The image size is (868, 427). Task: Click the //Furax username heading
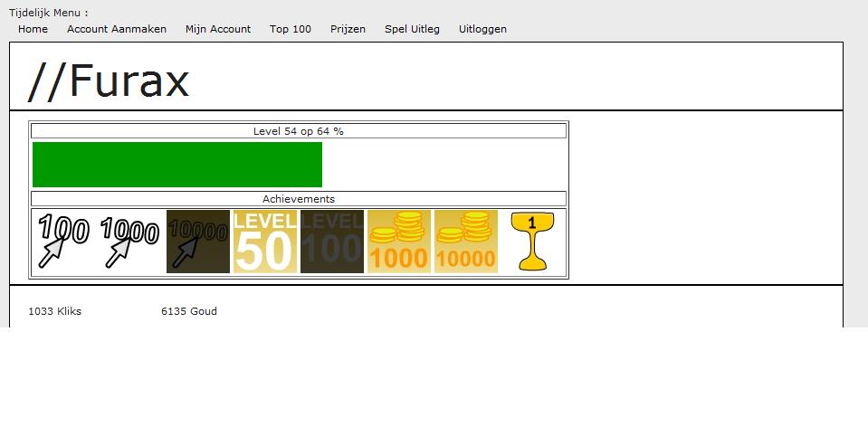(x=109, y=81)
